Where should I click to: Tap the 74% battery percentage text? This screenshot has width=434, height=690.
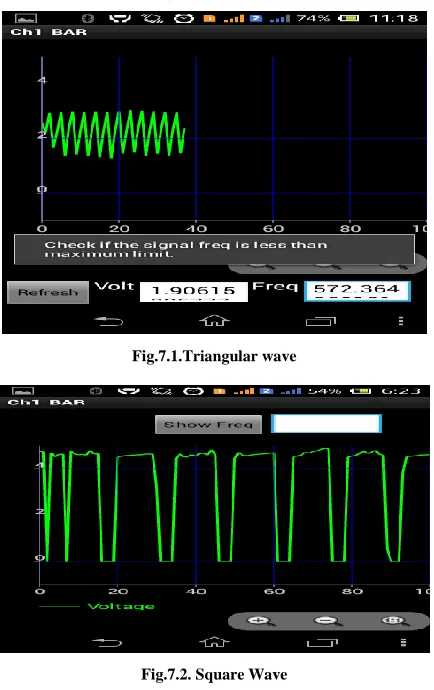[313, 18]
